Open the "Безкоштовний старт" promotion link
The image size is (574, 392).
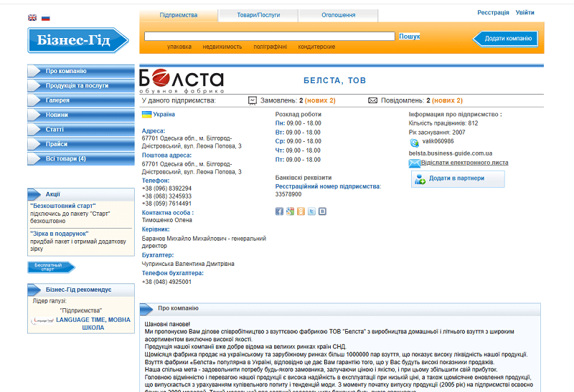click(x=63, y=206)
